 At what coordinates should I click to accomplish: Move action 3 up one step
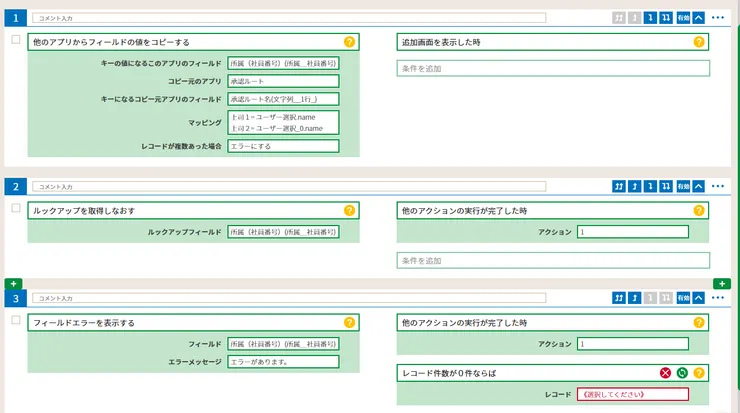634,297
